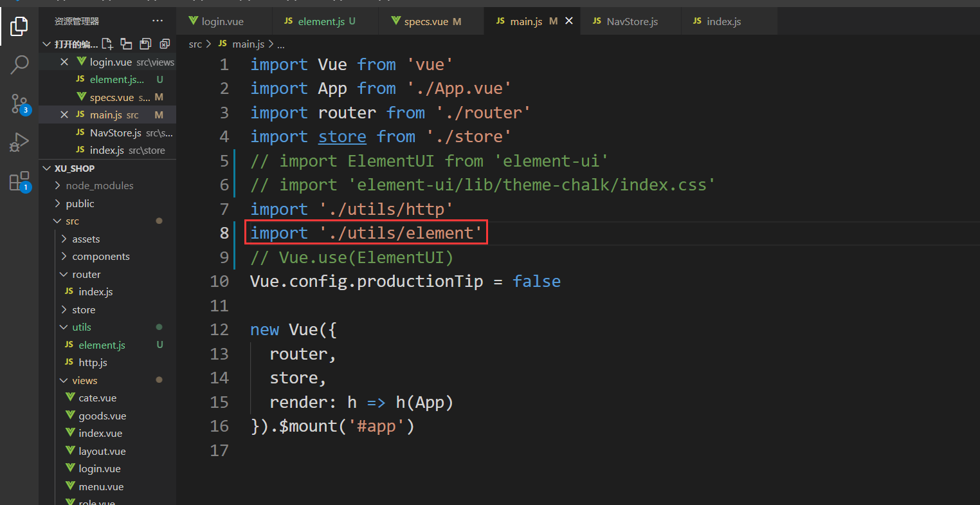Image resolution: width=980 pixels, height=505 pixels.
Task: Open the Explorer view in activity bar
Action: coord(19,26)
